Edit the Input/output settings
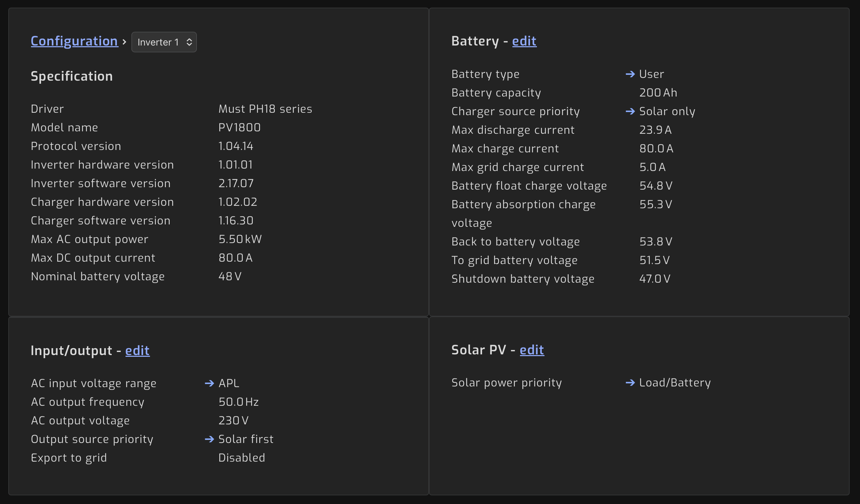Viewport: 860px width, 504px height. [137, 351]
